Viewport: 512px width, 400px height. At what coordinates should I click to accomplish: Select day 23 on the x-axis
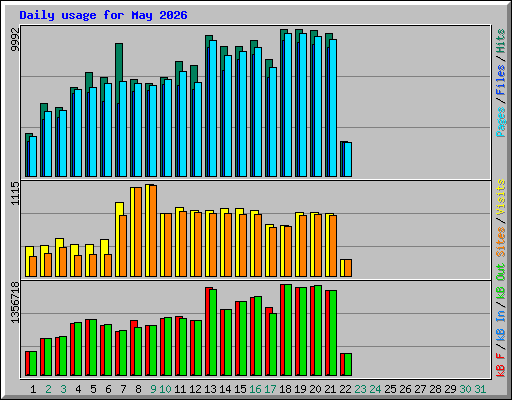(x=360, y=389)
